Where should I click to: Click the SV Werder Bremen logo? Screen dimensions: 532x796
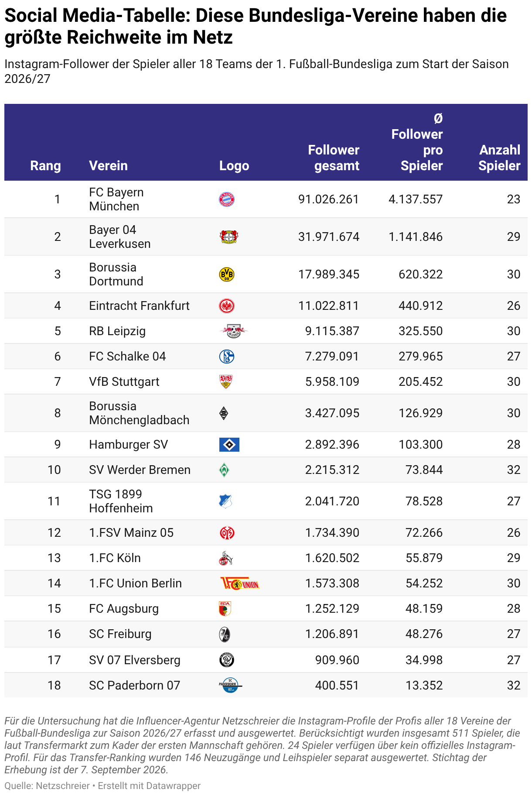[224, 470]
